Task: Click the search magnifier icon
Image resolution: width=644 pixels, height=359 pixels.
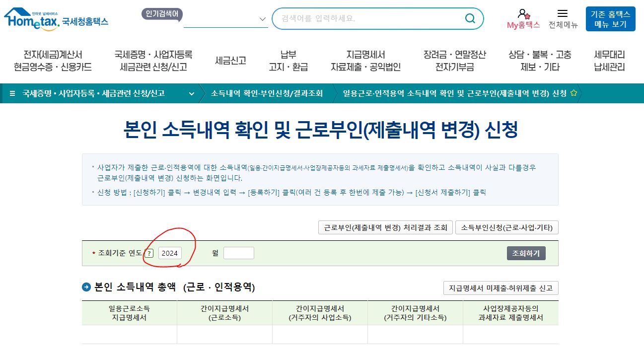Action: 470,18
